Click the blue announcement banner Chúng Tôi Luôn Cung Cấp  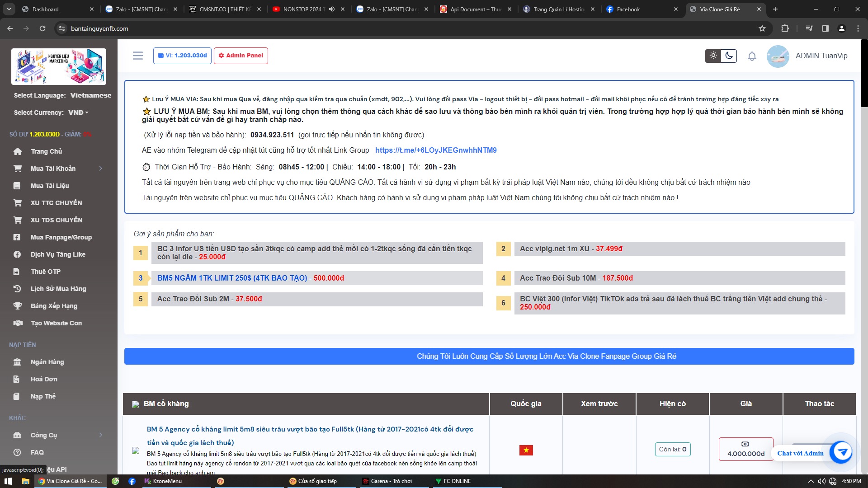489,356
